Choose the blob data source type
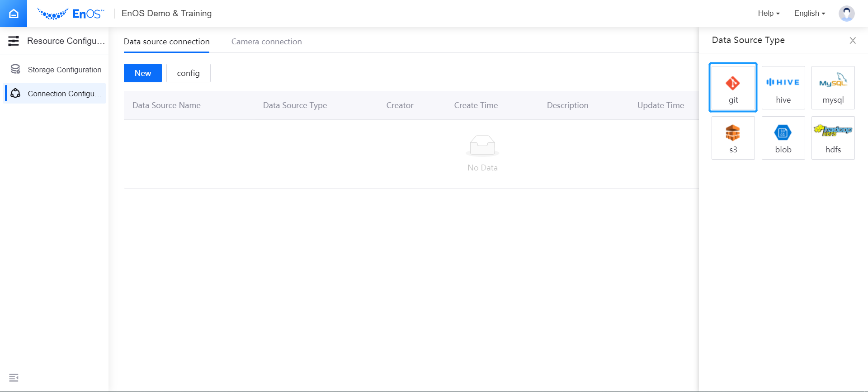 [783, 138]
